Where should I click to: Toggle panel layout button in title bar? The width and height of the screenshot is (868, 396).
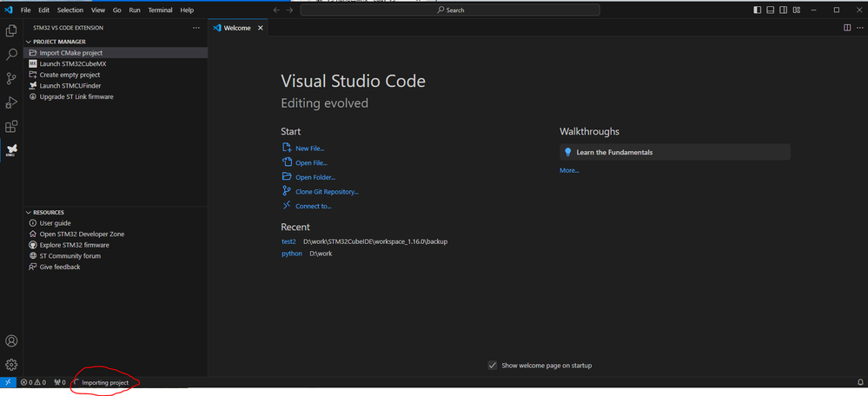coord(771,10)
